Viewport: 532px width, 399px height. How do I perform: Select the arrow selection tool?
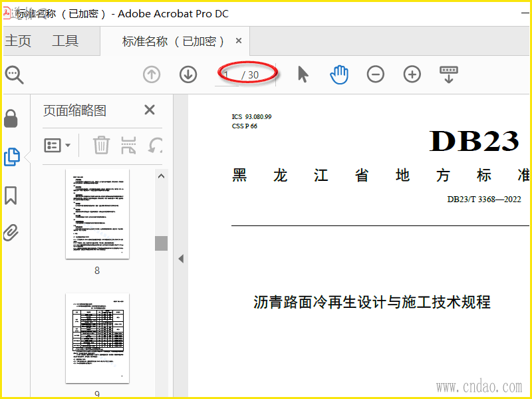(303, 74)
